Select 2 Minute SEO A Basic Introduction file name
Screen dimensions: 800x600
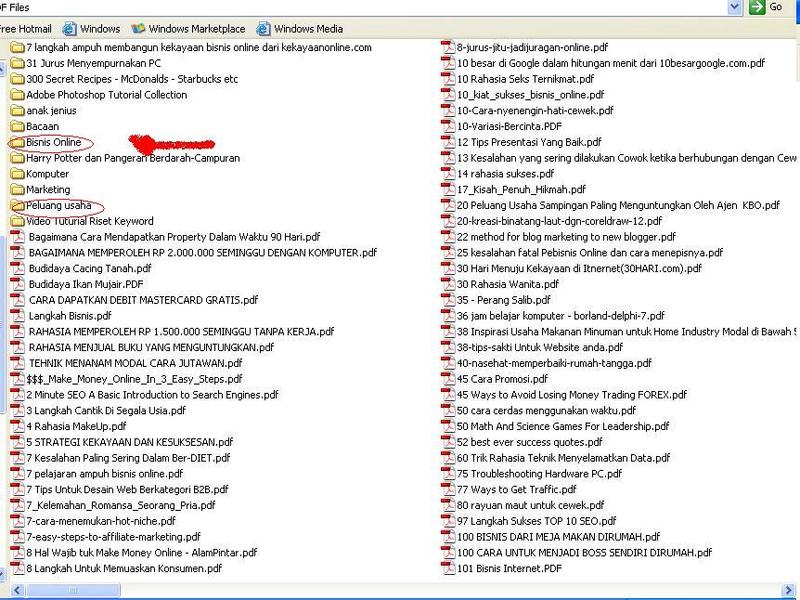coord(153,395)
